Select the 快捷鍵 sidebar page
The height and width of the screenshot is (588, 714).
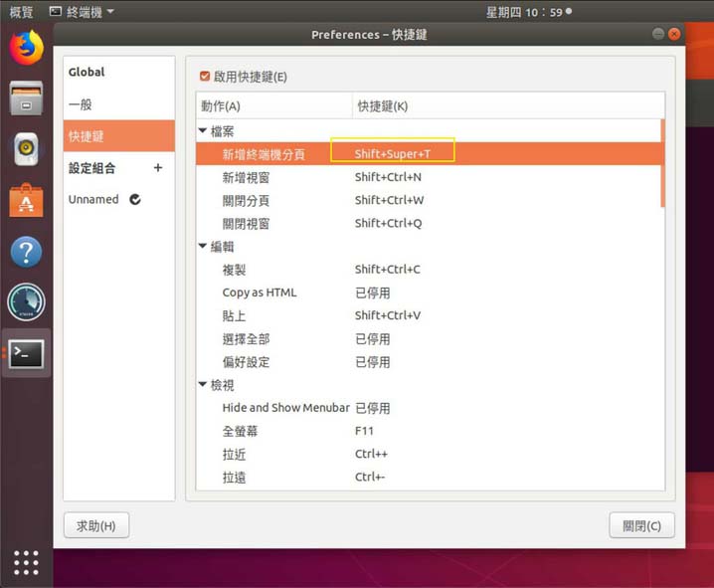pyautogui.click(x=119, y=135)
